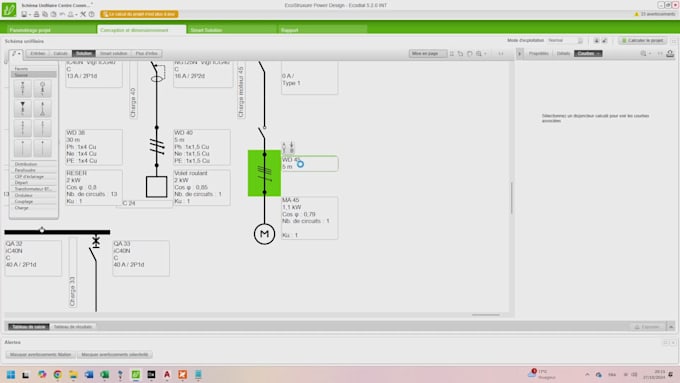
Task: Expand the Couplage palette section
Action: [34, 202]
